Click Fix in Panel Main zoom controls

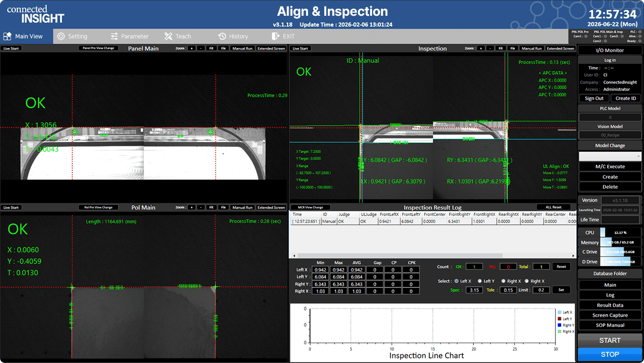point(223,48)
